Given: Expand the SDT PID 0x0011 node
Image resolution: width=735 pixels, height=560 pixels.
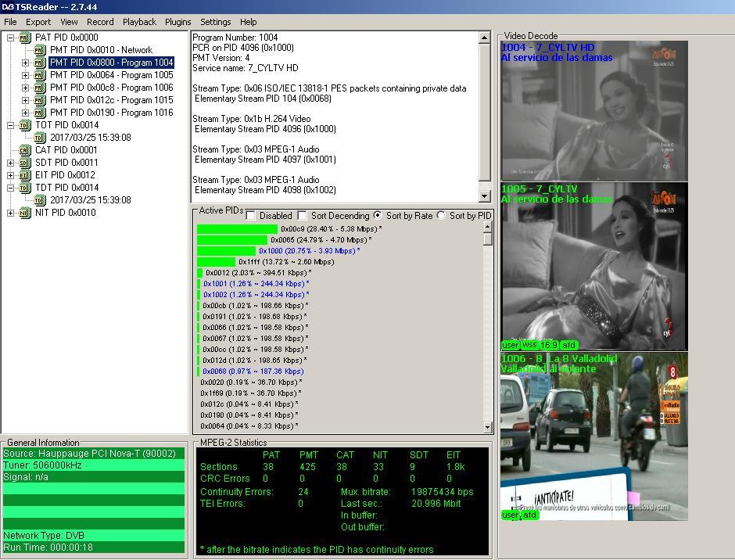Looking at the screenshot, I should [10, 163].
